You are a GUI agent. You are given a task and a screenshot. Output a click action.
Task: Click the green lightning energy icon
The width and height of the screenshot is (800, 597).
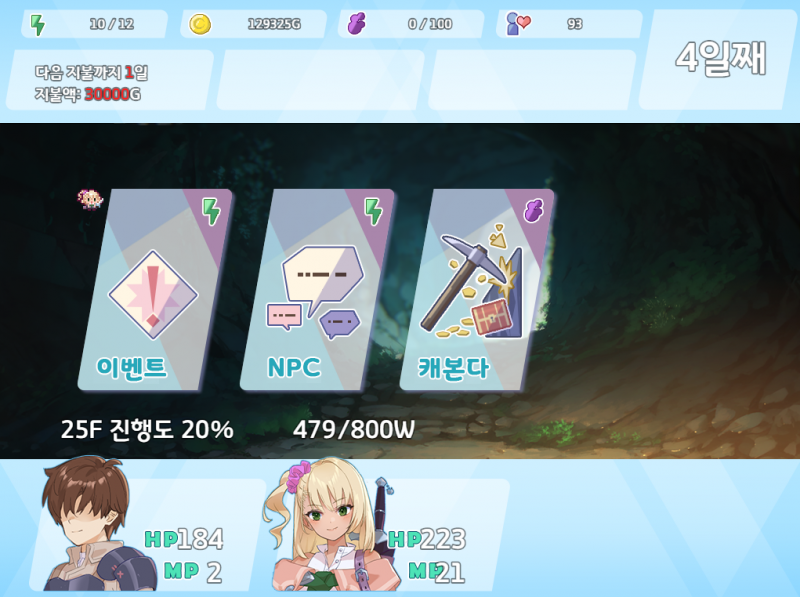[37, 24]
